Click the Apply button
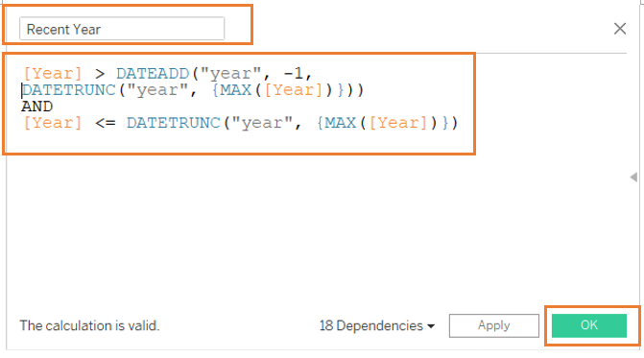 (x=493, y=325)
